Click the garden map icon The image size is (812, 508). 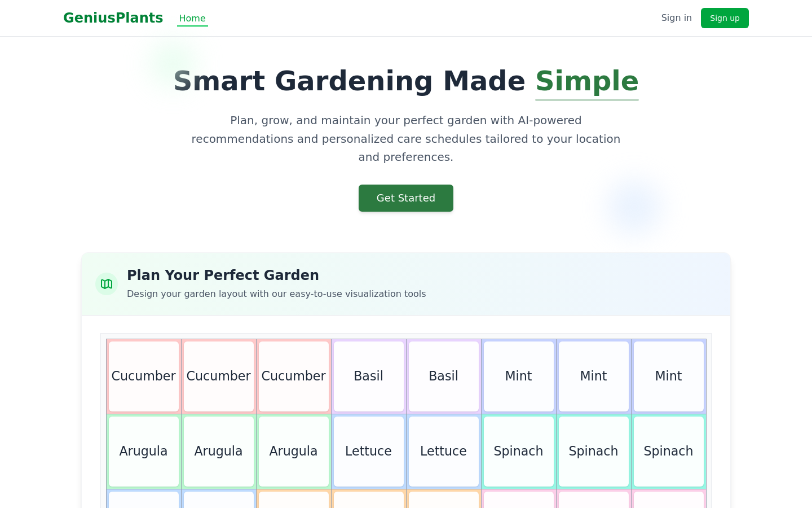pos(107,284)
